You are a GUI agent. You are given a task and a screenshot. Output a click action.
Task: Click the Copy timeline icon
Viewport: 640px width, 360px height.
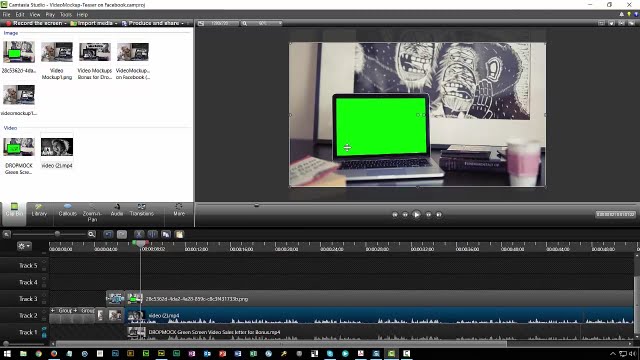166,234
